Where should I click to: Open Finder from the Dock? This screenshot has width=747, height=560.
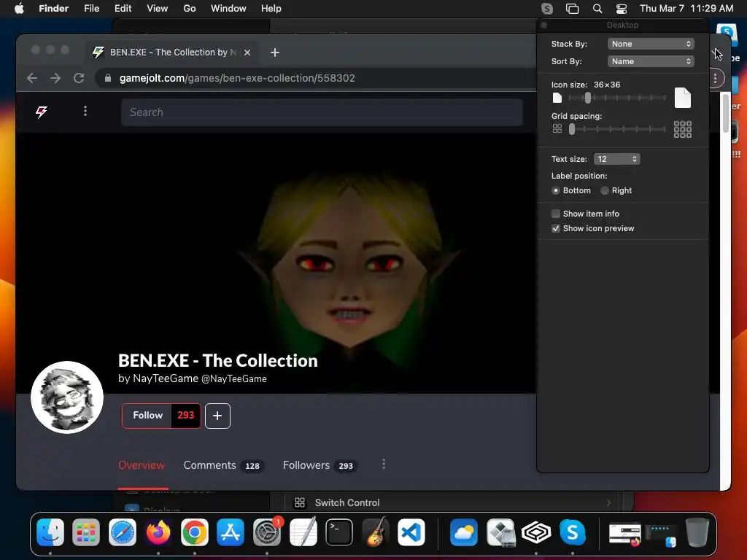click(x=50, y=532)
